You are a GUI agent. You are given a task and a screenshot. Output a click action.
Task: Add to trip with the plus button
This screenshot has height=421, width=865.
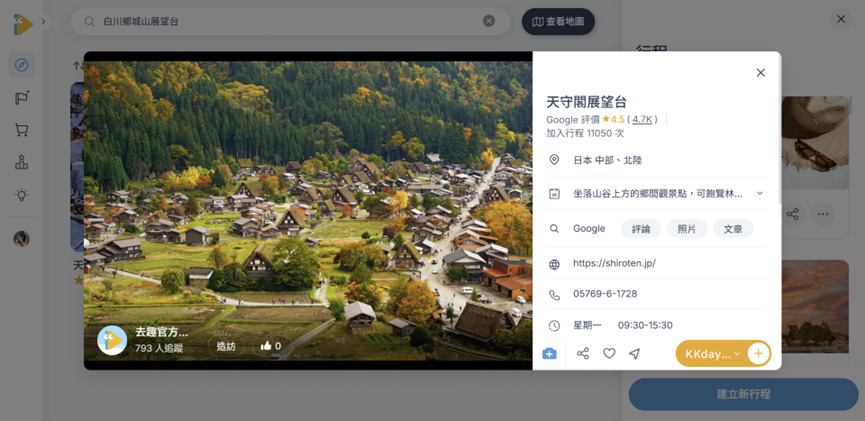click(759, 354)
